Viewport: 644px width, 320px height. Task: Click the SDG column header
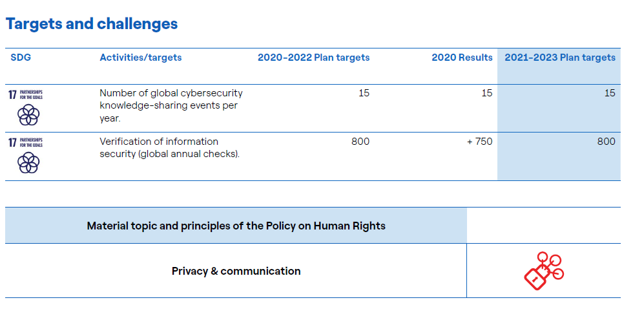21,58
